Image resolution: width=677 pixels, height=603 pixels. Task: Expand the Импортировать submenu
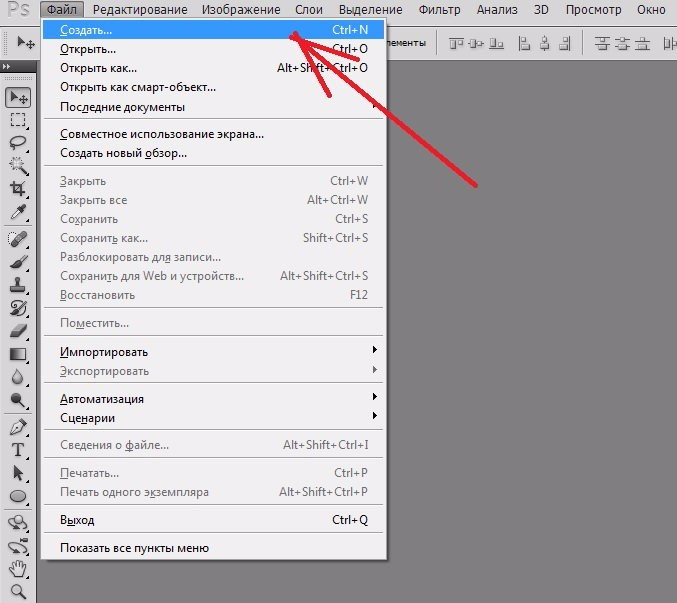click(213, 352)
